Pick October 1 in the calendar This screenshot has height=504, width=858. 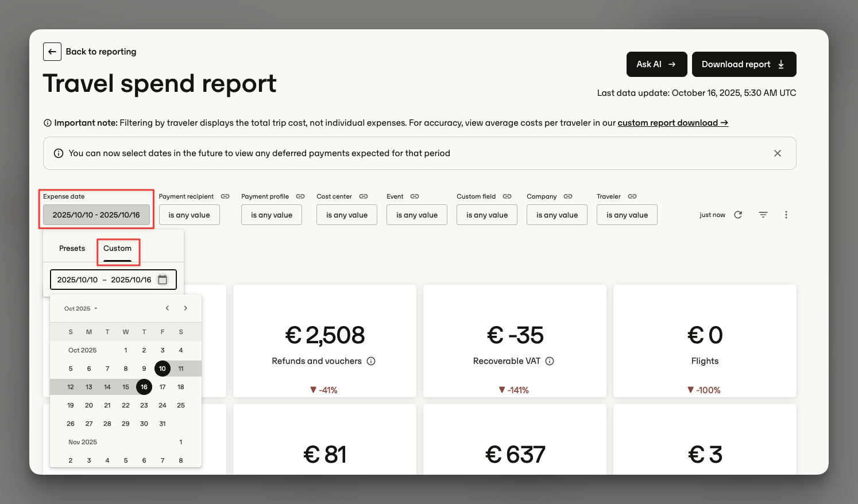coord(126,350)
